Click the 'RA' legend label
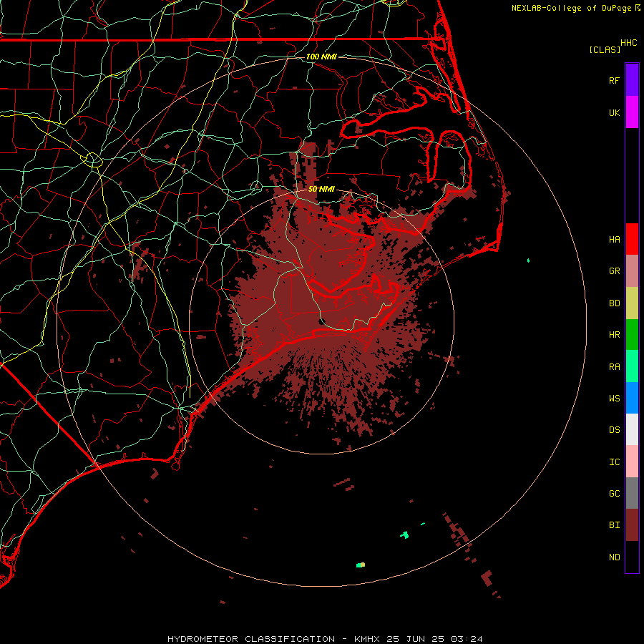644x644 pixels. (614, 367)
